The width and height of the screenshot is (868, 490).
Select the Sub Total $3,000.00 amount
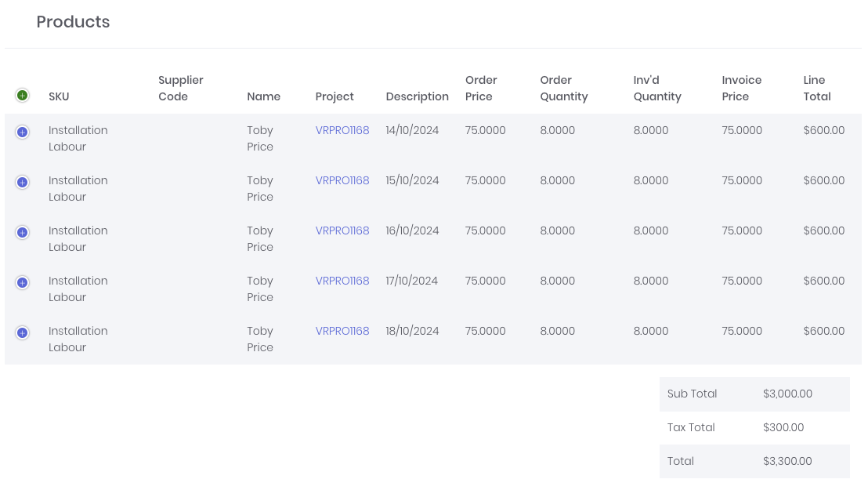pyautogui.click(x=788, y=394)
